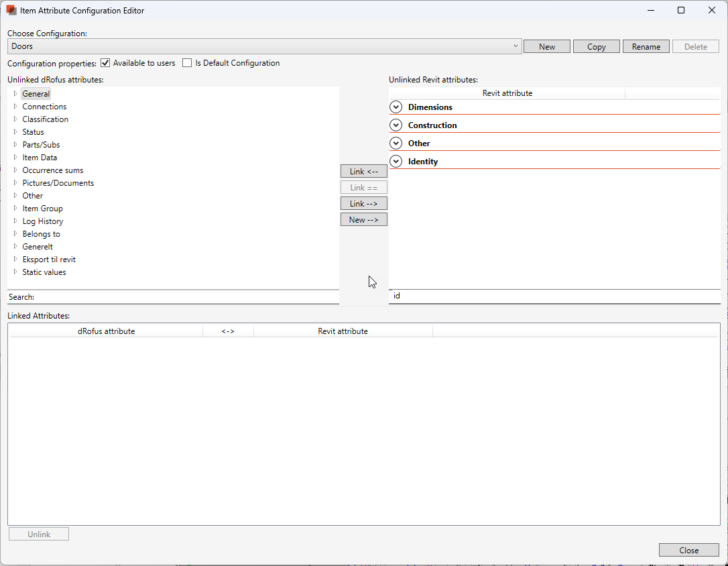This screenshot has width=728, height=566.
Task: Click the app icon in title bar
Action: (11, 11)
